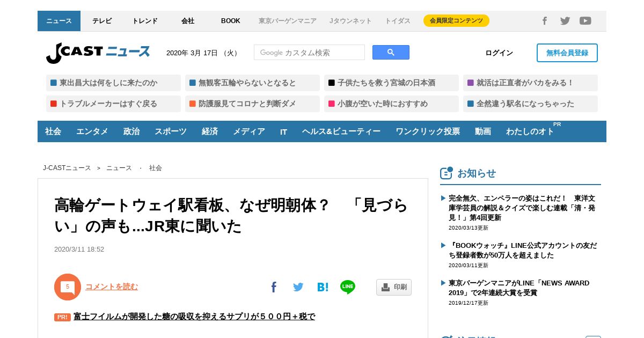This screenshot has height=338, width=644.
Task: Select the 会社 top tab
Action: 188,21
